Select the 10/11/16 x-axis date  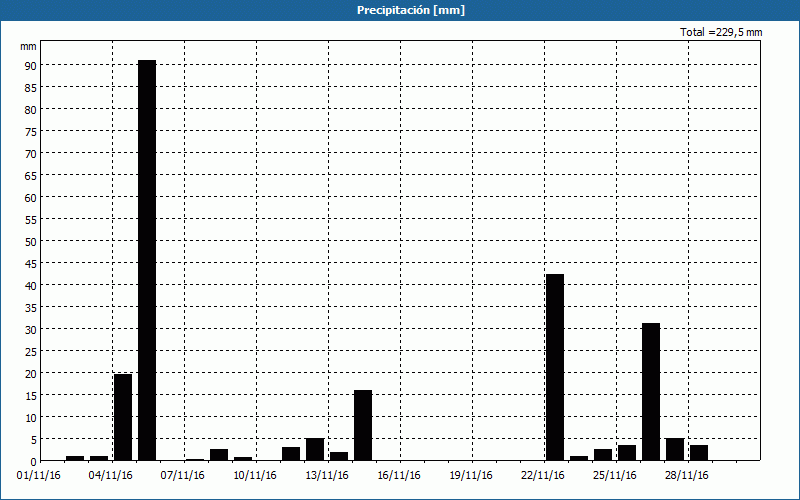point(255,476)
